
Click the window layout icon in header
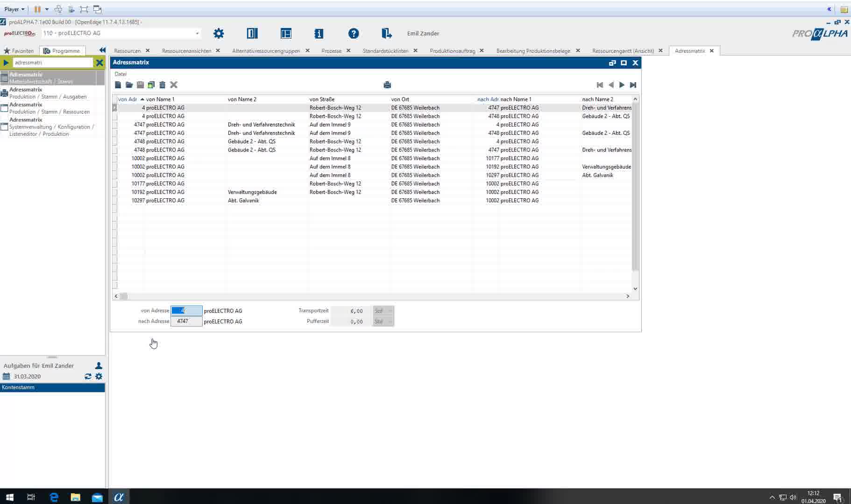286,33
